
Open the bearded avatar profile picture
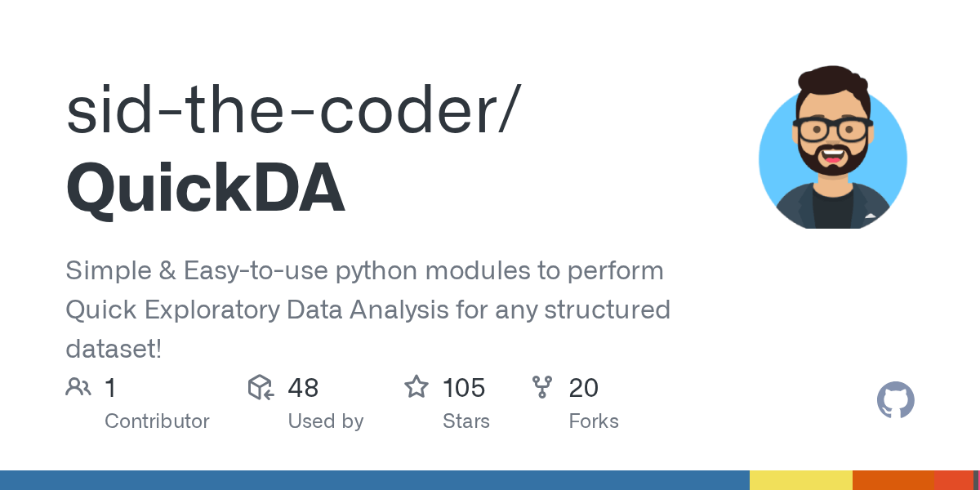tap(832, 148)
